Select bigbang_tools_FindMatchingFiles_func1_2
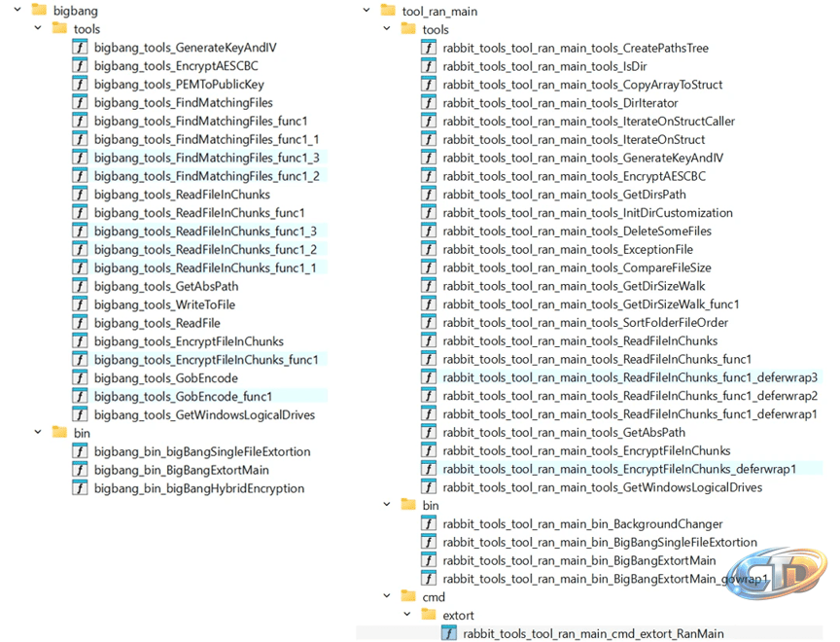 tap(207, 176)
